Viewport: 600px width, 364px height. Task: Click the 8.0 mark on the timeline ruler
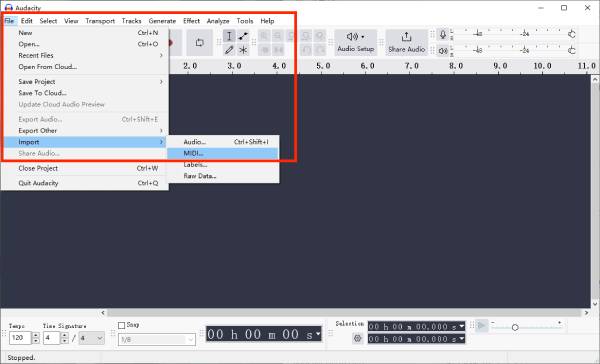pos(456,66)
